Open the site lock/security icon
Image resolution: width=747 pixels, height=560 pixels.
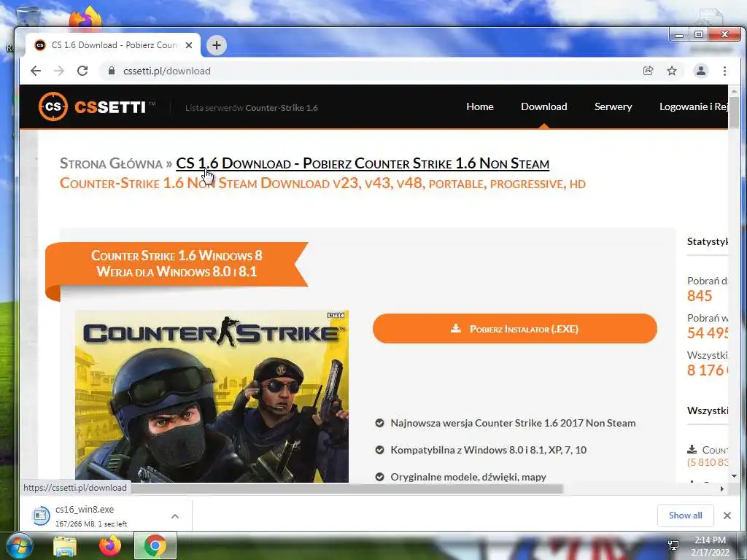point(112,71)
